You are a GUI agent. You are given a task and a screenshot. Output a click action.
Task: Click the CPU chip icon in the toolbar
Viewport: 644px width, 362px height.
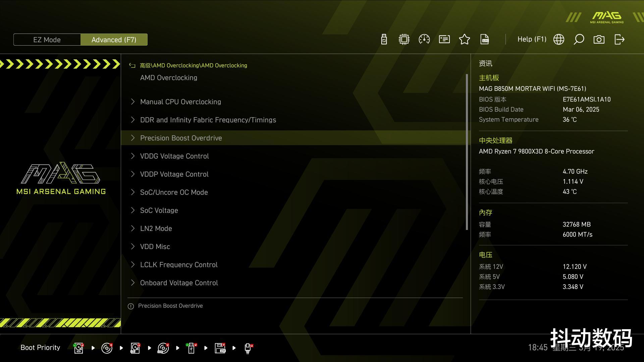(404, 40)
